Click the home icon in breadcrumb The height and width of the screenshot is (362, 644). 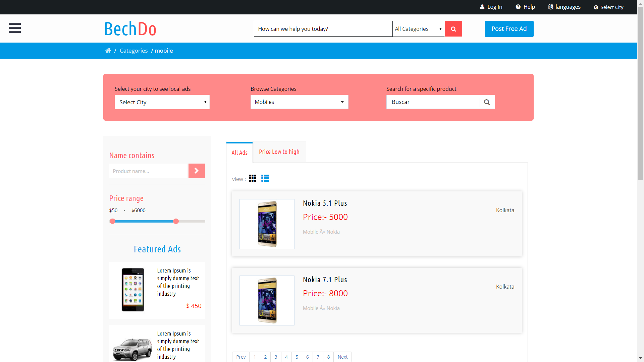(x=108, y=51)
